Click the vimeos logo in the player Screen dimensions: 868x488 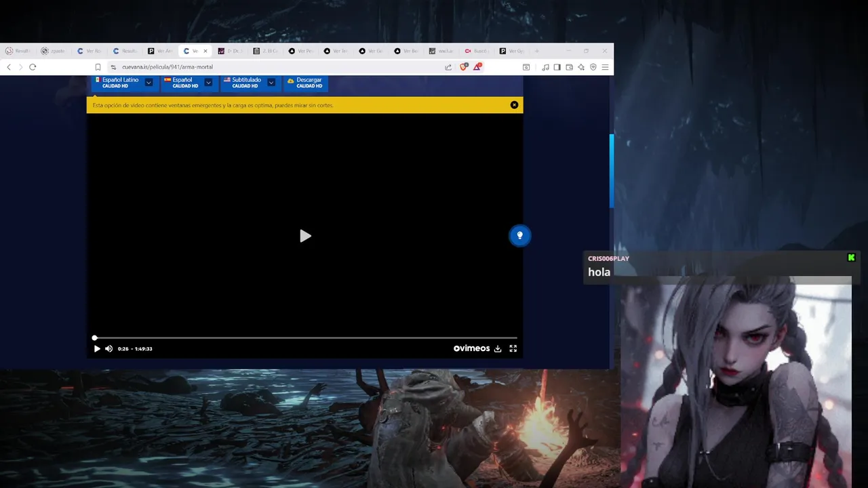tap(471, 348)
